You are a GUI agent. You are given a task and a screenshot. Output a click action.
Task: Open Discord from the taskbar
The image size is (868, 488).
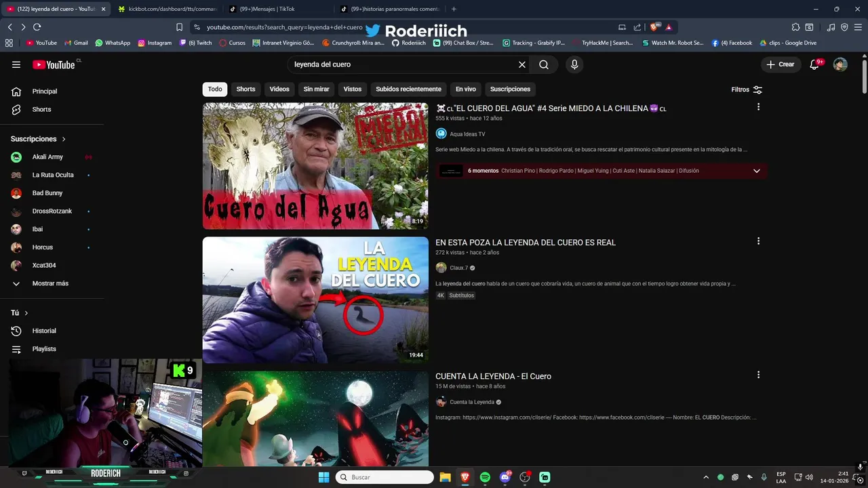[x=505, y=477]
